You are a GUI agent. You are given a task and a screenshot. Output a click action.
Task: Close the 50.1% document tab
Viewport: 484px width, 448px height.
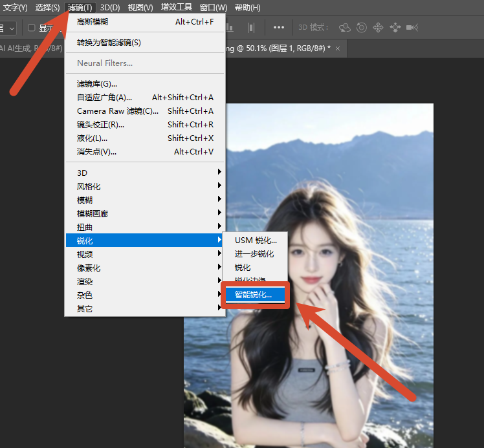[x=338, y=48]
